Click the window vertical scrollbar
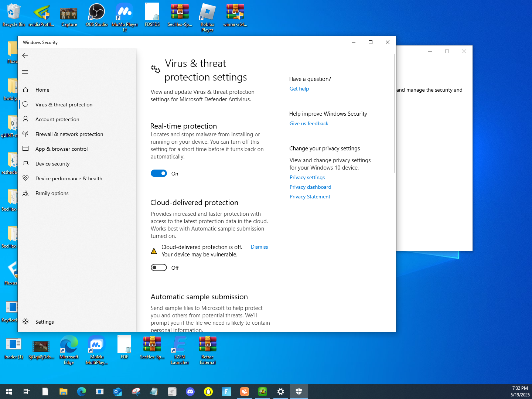This screenshot has width=532, height=399. (395, 113)
